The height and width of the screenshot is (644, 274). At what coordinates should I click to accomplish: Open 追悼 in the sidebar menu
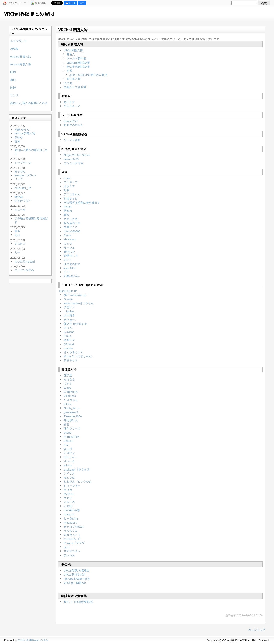point(13,88)
